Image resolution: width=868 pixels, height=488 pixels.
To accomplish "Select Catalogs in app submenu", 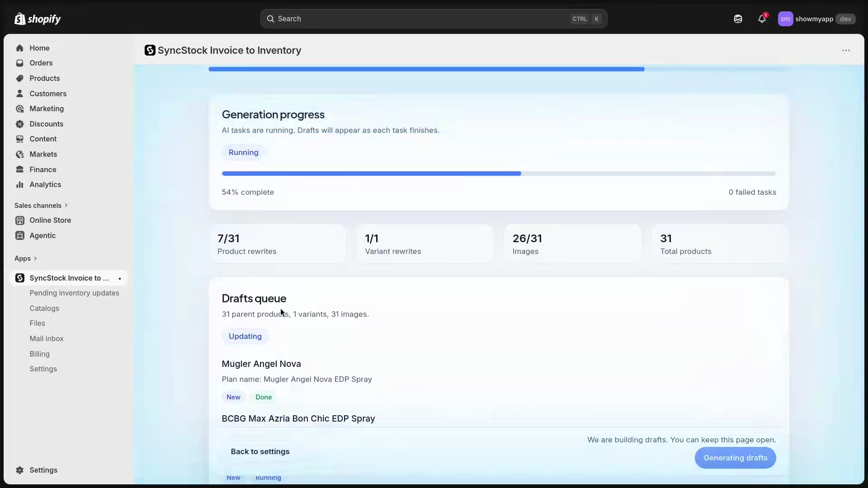I will pyautogui.click(x=44, y=308).
